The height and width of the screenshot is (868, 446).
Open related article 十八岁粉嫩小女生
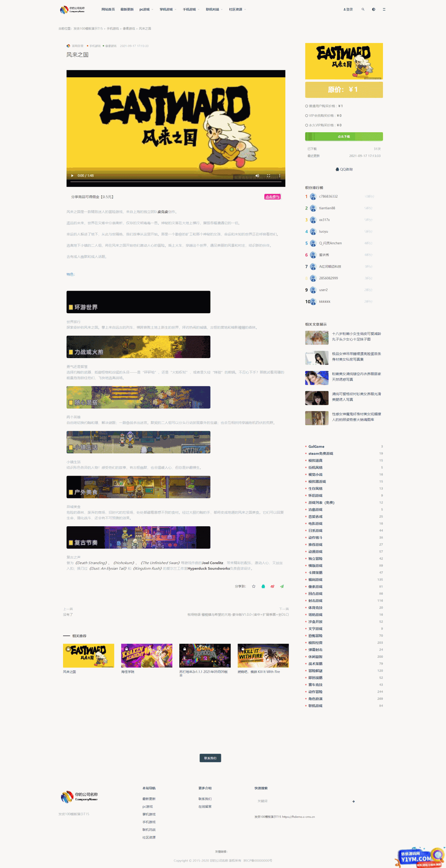[x=356, y=336]
